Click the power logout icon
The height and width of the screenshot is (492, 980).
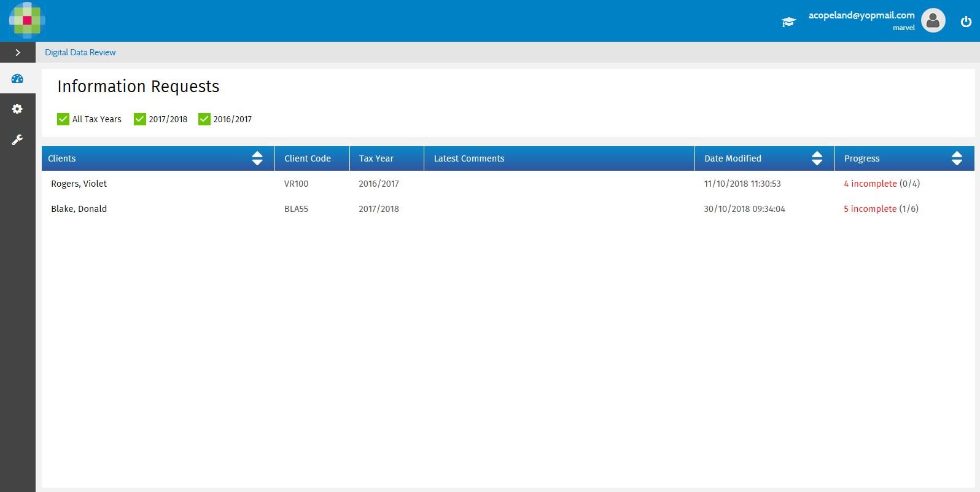(x=966, y=21)
